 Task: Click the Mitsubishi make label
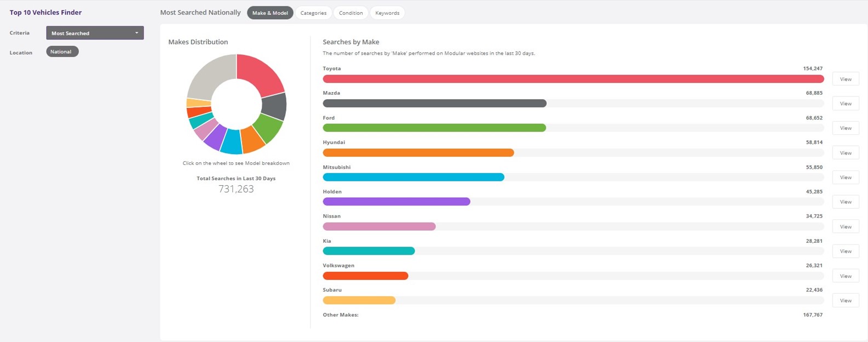tap(336, 167)
